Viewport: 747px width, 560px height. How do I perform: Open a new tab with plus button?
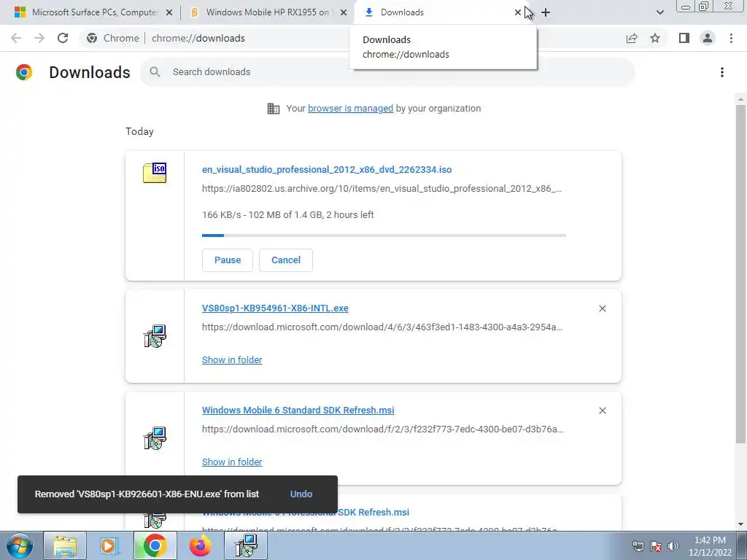546,12
